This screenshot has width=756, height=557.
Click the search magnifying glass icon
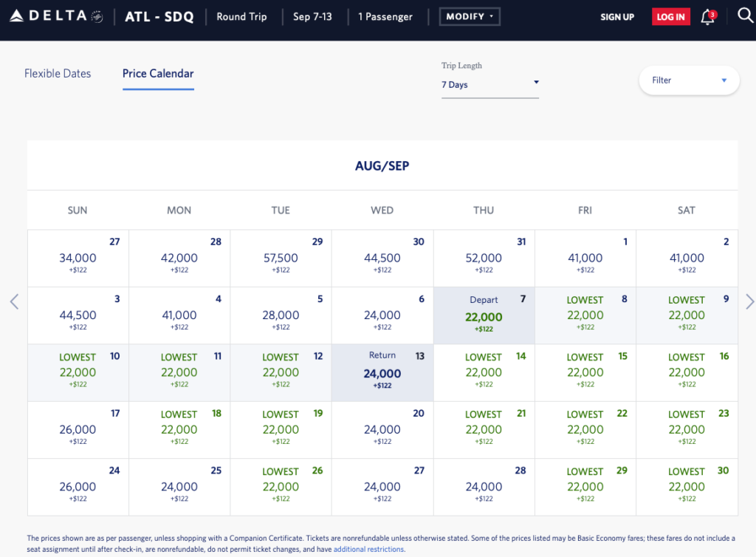[x=745, y=16]
